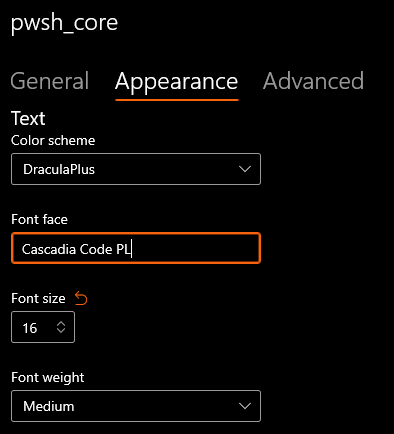
Task: Click the font size number 16
Action: tap(30, 328)
